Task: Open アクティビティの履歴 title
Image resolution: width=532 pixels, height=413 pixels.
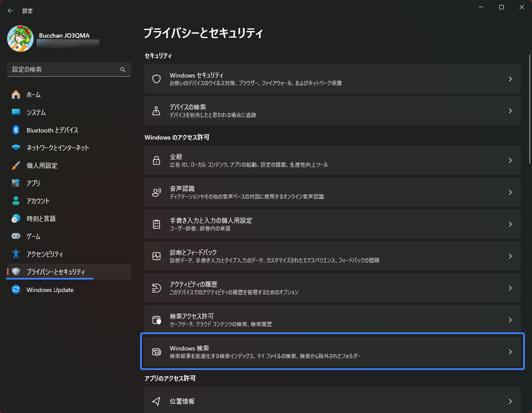Action: pyautogui.click(x=193, y=284)
